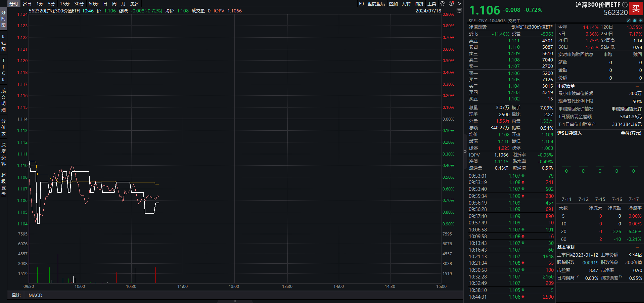The image size is (644, 303).
Task: Toggle 盘前盘后 pre/post market display
Action: tap(376, 4)
